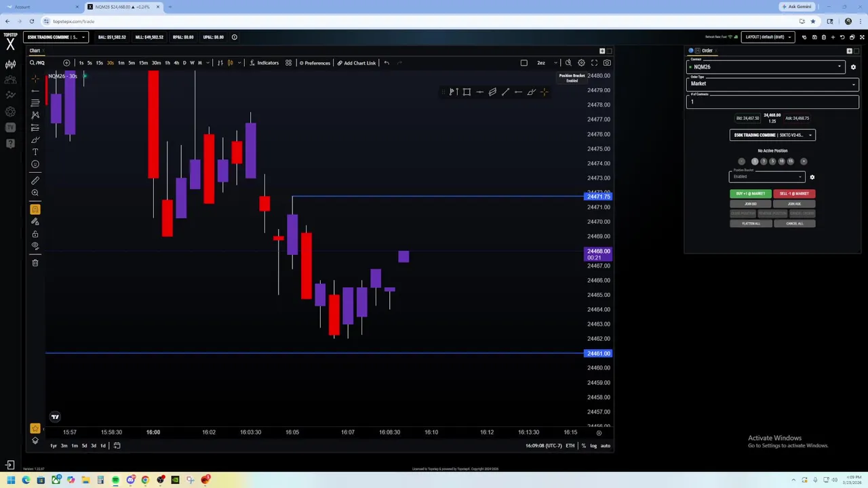Screen dimensions: 868x488
Task: Hide all drawings with the eye icon
Action: pyautogui.click(x=35, y=246)
